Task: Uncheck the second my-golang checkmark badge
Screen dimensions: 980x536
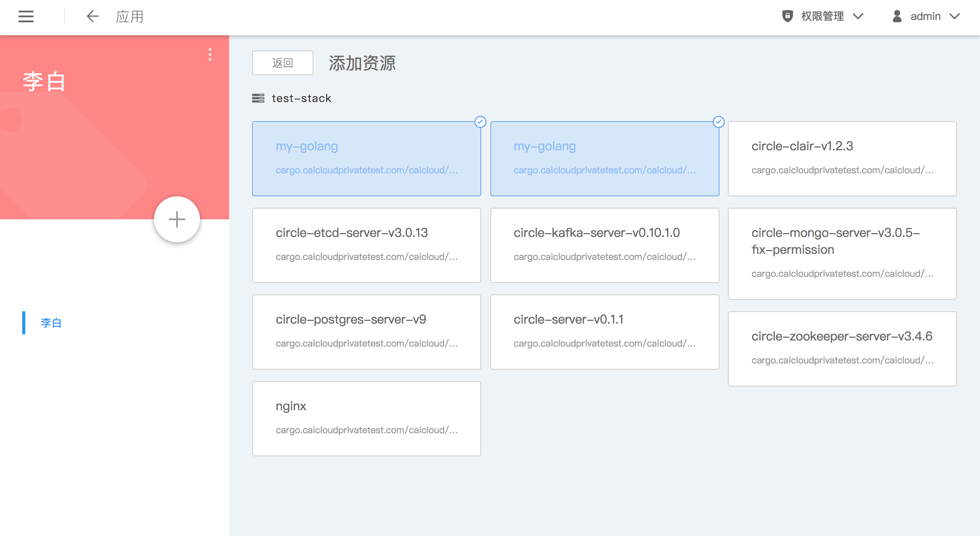Action: click(x=718, y=122)
